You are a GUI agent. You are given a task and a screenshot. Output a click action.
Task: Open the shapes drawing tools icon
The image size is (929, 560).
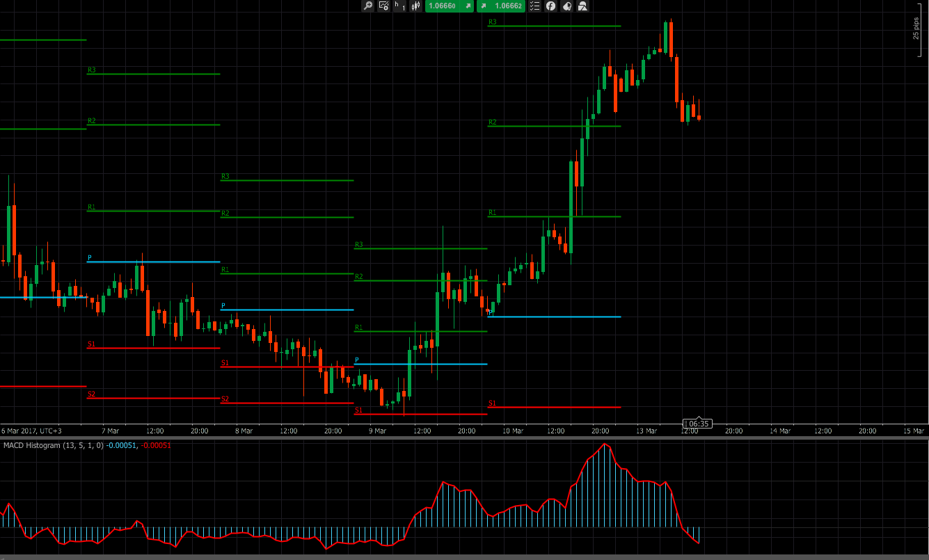click(x=582, y=6)
